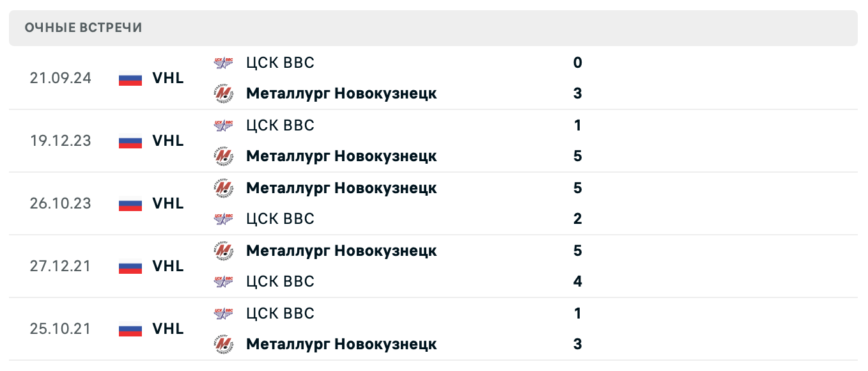
Task: Click the Russian flag icon for 19.12.23
Action: [x=130, y=141]
